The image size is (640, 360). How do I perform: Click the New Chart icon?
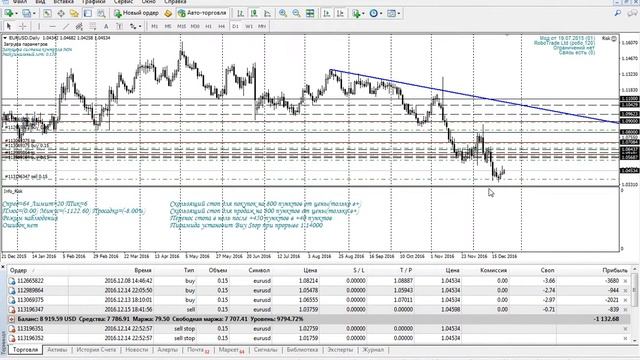[x=8, y=13]
